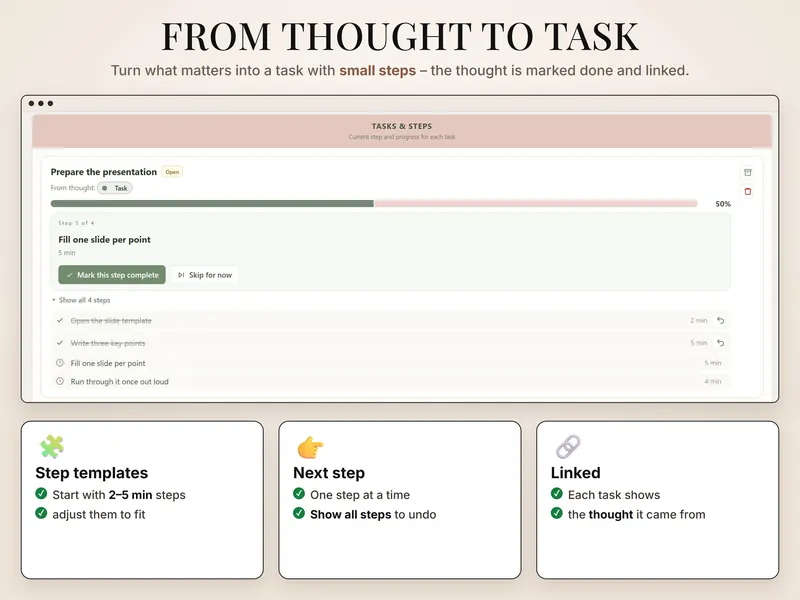Viewport: 800px width, 600px height.
Task: Click the struck-through Write three key points step
Action: click(108, 343)
